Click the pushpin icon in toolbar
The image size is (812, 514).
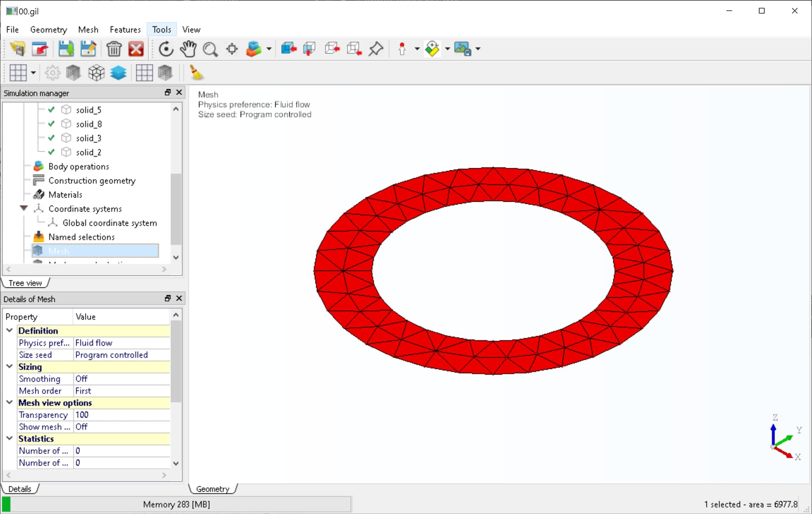(x=376, y=49)
